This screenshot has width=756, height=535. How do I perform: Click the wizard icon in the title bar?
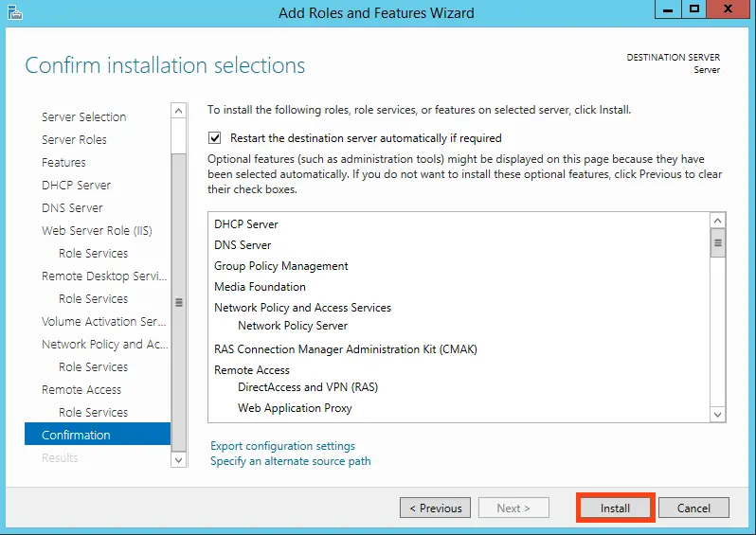(14, 12)
